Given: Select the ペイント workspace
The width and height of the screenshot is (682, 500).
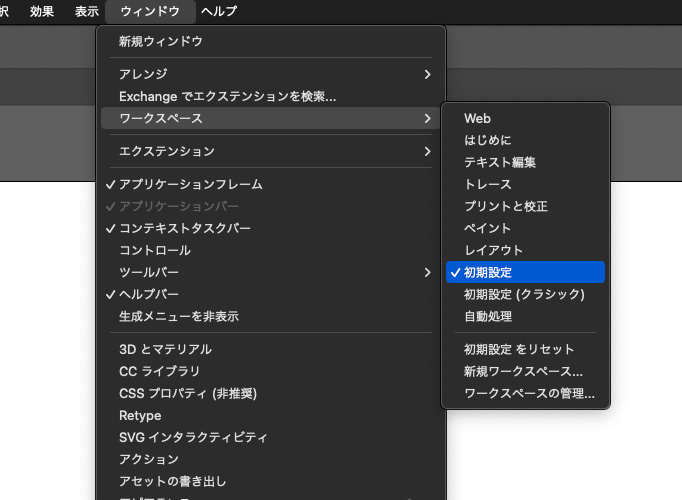Looking at the screenshot, I should pyautogui.click(x=487, y=228).
